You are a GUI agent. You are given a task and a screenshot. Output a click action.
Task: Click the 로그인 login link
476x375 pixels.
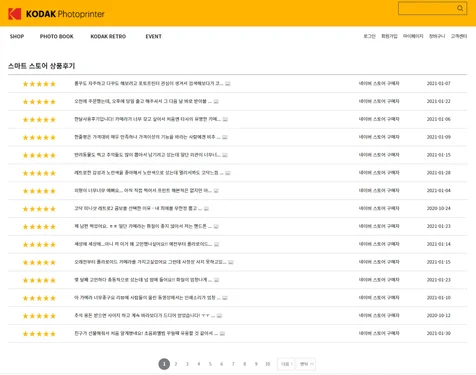pyautogui.click(x=369, y=36)
